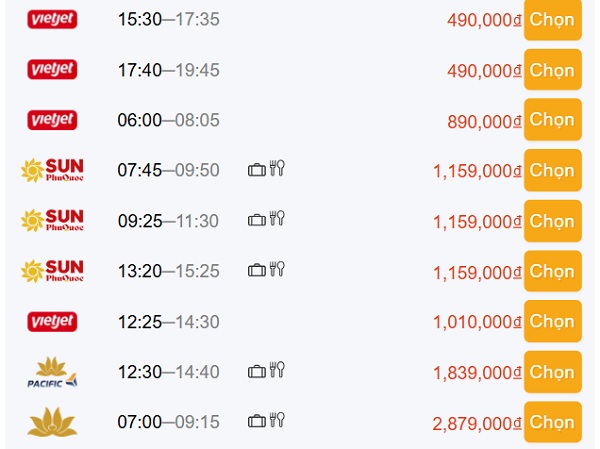Screen dimensions: 600x449
Task: Click the Vietjet logo on the 12:25 flight
Action: pos(51,321)
